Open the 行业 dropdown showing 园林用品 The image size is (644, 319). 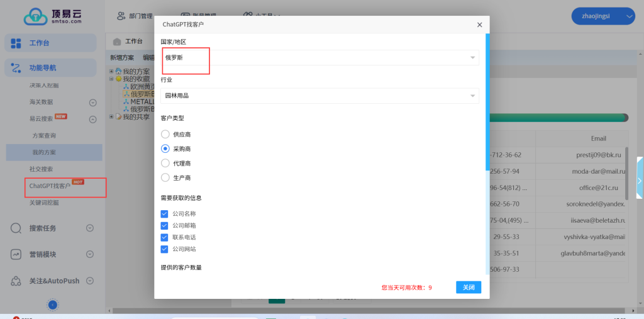pyautogui.click(x=319, y=96)
